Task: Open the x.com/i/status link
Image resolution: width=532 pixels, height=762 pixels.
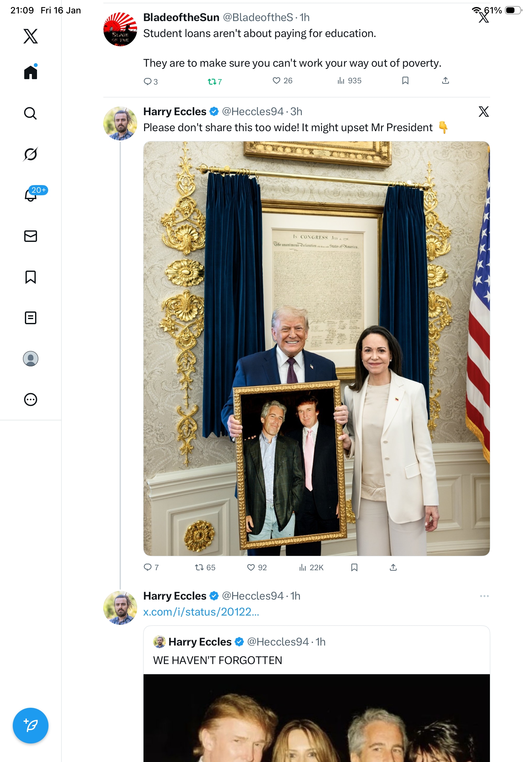Action: click(x=201, y=612)
